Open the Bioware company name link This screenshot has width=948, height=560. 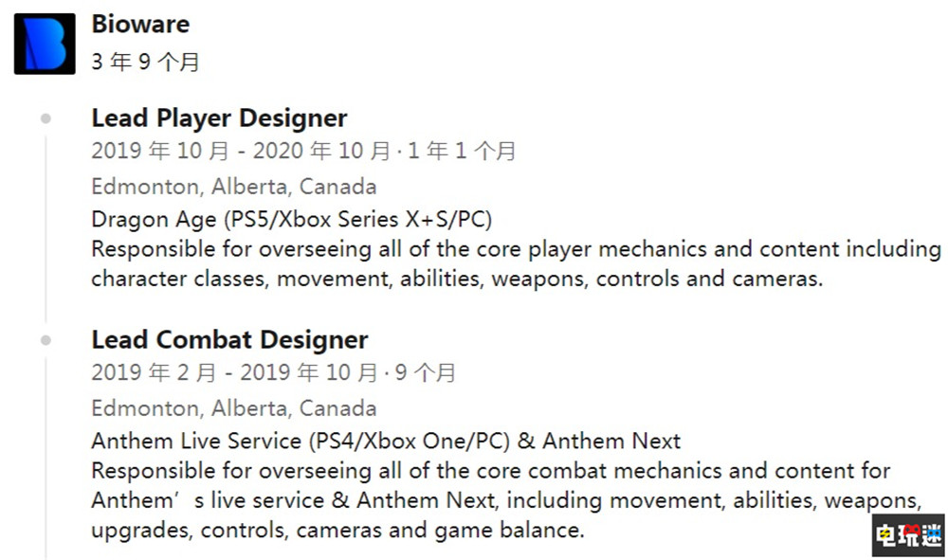click(140, 24)
